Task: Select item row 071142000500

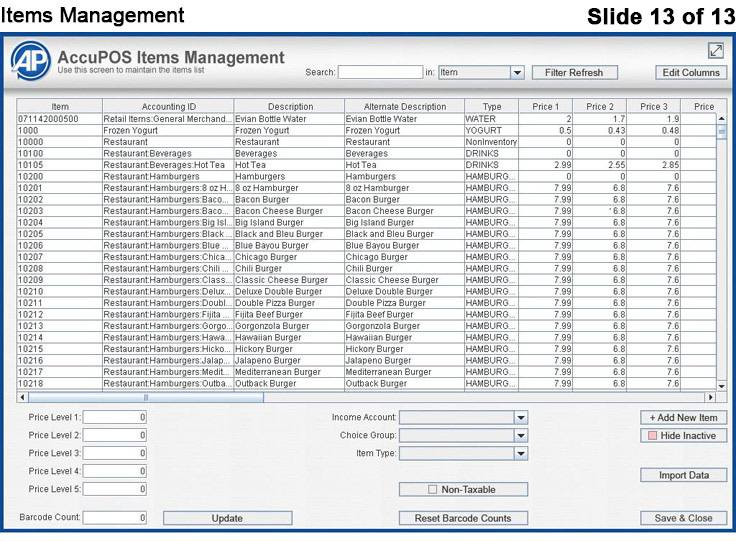Action: click(366, 119)
